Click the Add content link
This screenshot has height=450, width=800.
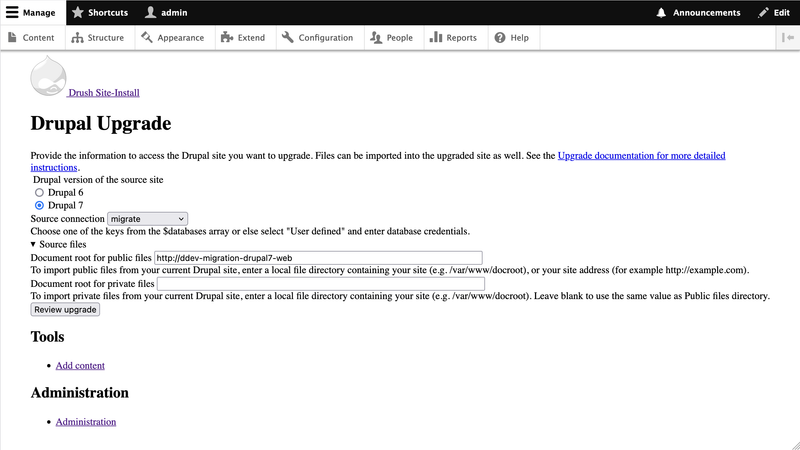[80, 366]
